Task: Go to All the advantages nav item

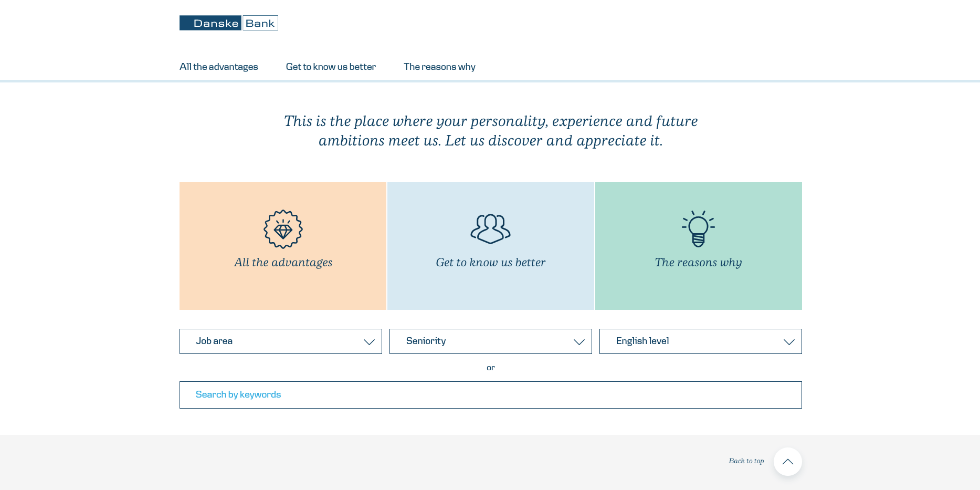Action: point(219,67)
